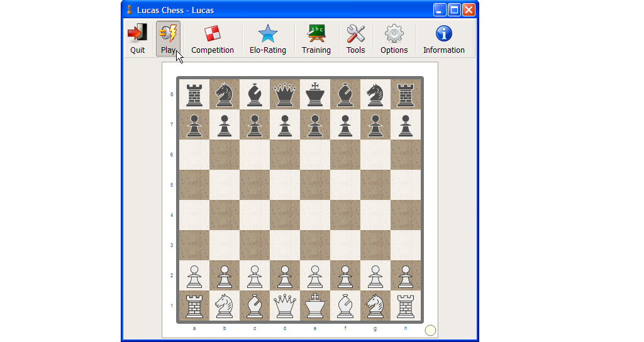Show Information via blue info icon
Viewport: 644px width, 342px height.
443,33
